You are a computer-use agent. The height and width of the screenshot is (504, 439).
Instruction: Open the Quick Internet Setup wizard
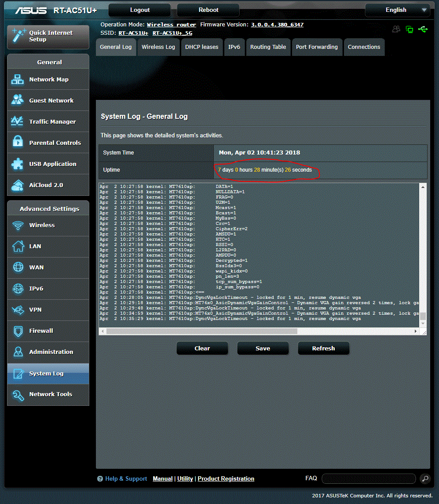coord(48,36)
